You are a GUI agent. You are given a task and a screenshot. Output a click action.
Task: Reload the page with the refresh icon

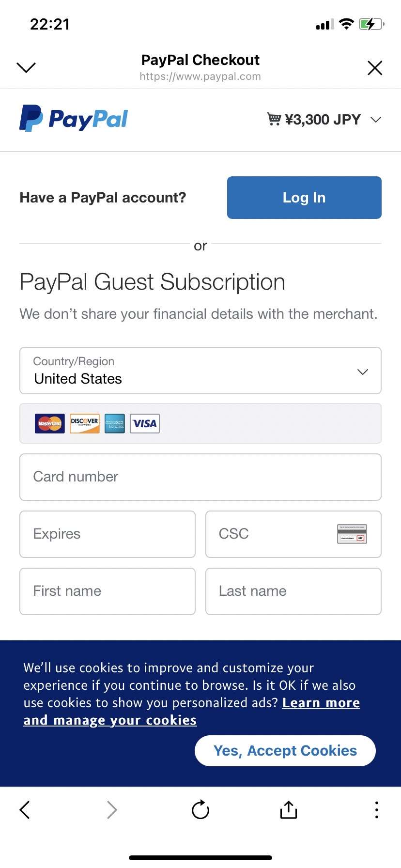tap(200, 809)
